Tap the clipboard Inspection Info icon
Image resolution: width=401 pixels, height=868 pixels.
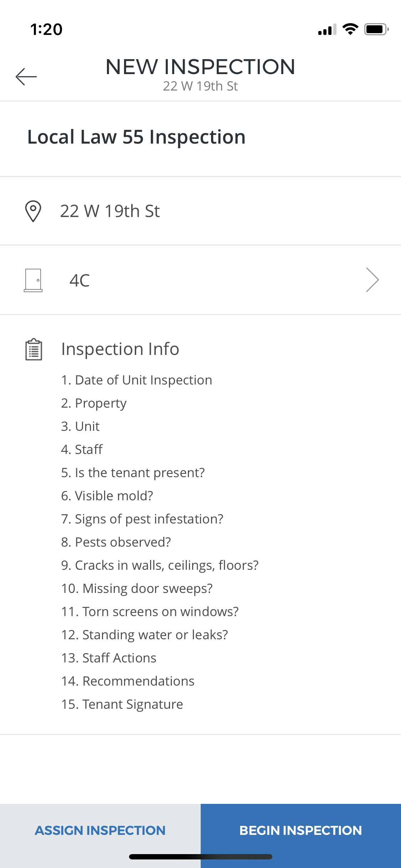point(34,349)
